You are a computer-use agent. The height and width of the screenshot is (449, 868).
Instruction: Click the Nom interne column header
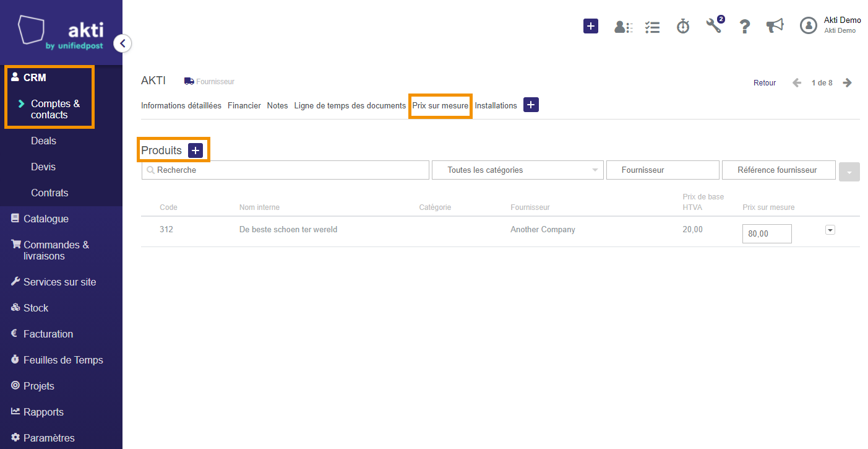[x=259, y=207]
